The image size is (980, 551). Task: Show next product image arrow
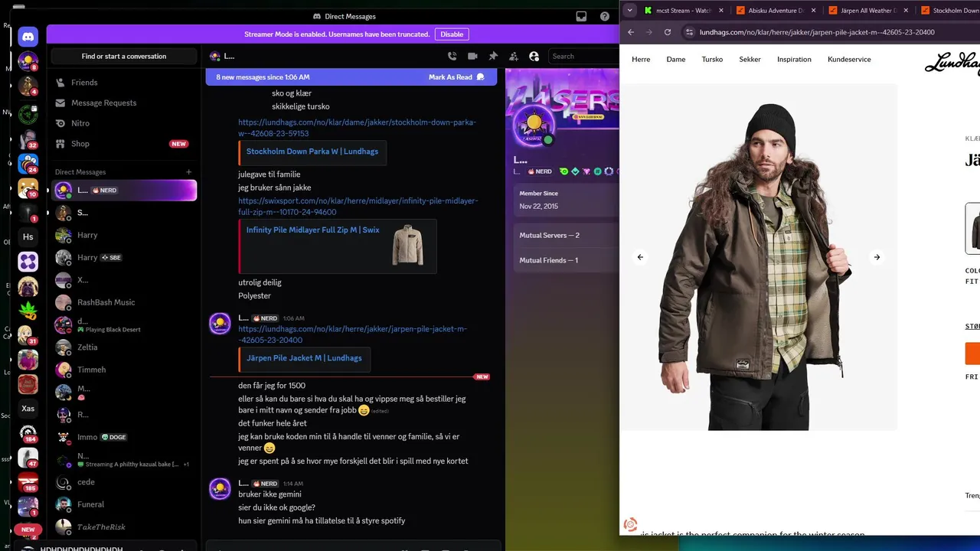pos(877,257)
